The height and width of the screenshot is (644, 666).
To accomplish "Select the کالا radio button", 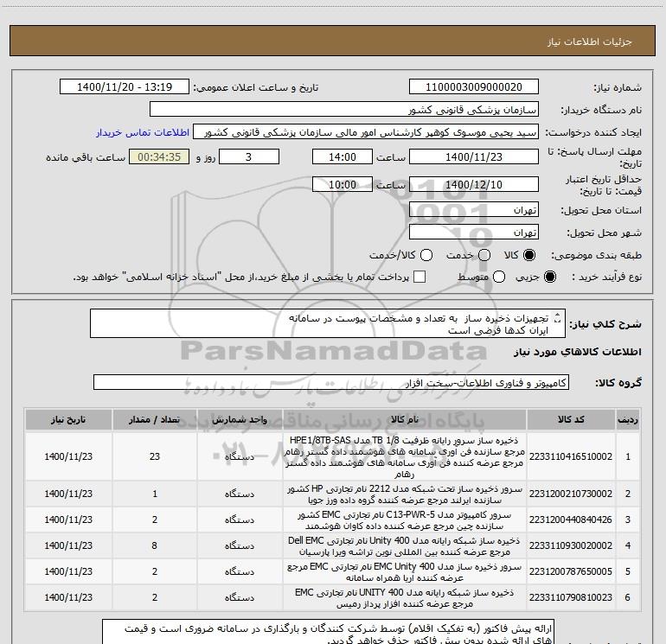I will [x=529, y=255].
